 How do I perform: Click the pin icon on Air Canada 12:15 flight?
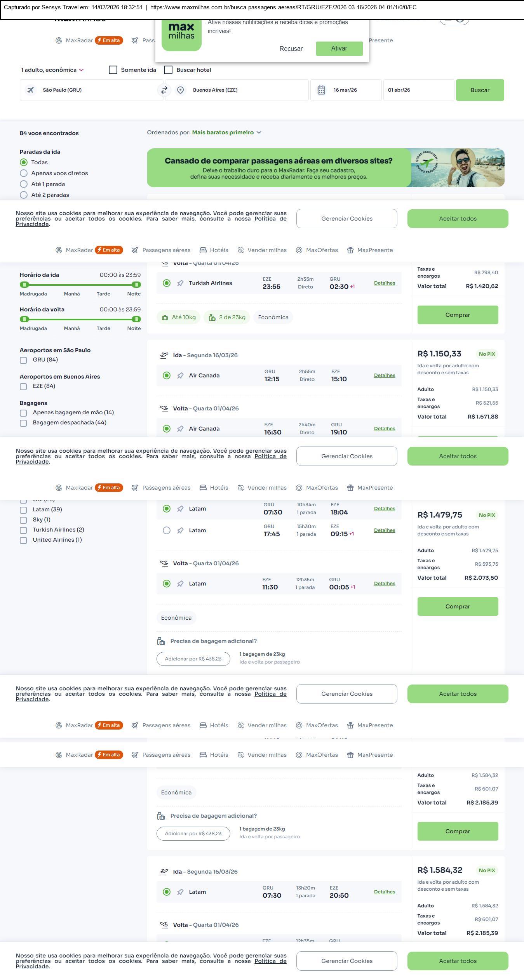pos(180,376)
